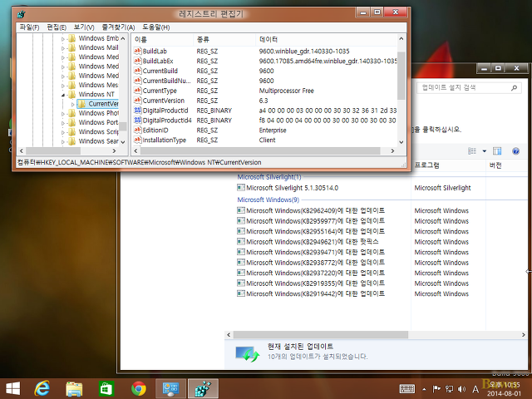Click the Registry Editor title bar icon
This screenshot has height=399, width=532.
pyautogui.click(x=21, y=14)
